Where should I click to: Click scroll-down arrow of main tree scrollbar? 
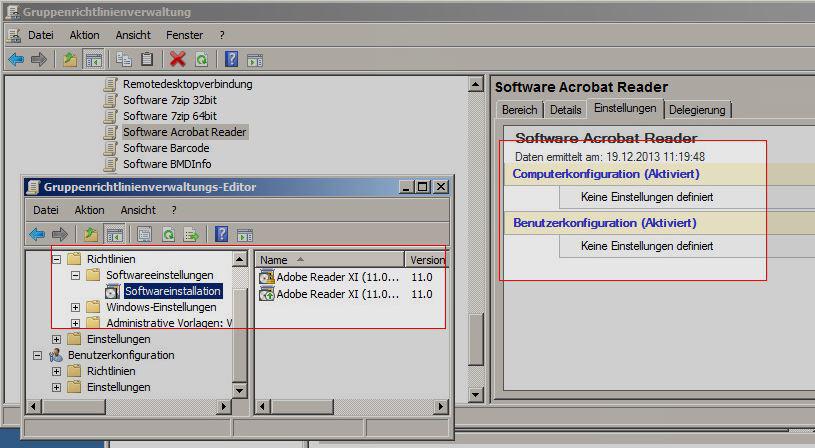click(476, 395)
